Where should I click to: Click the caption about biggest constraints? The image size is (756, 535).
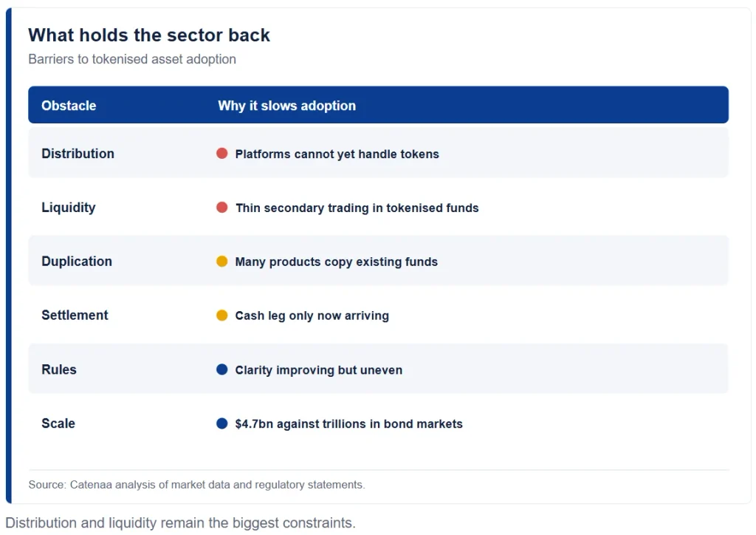click(180, 523)
